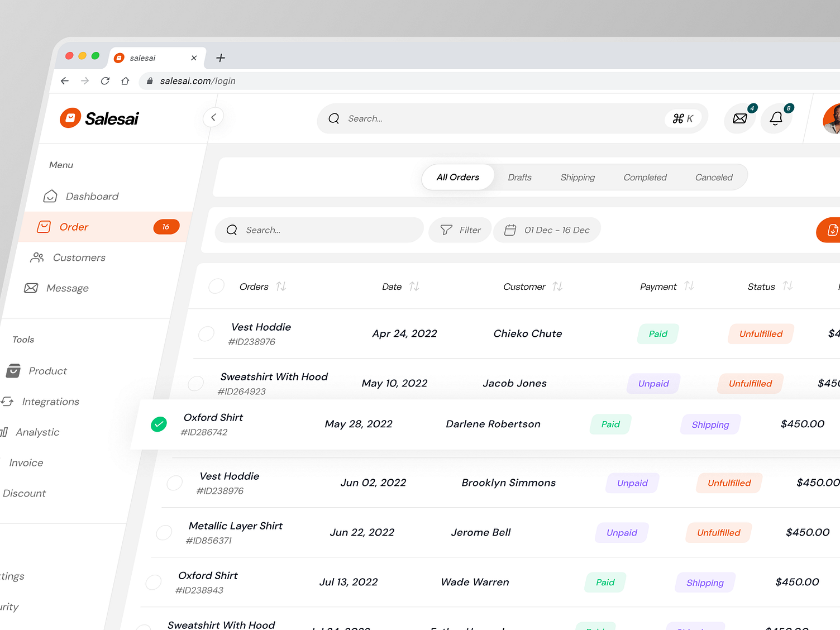Toggle the select-all checkbox in table header
This screenshot has height=630, width=840.
tap(216, 286)
